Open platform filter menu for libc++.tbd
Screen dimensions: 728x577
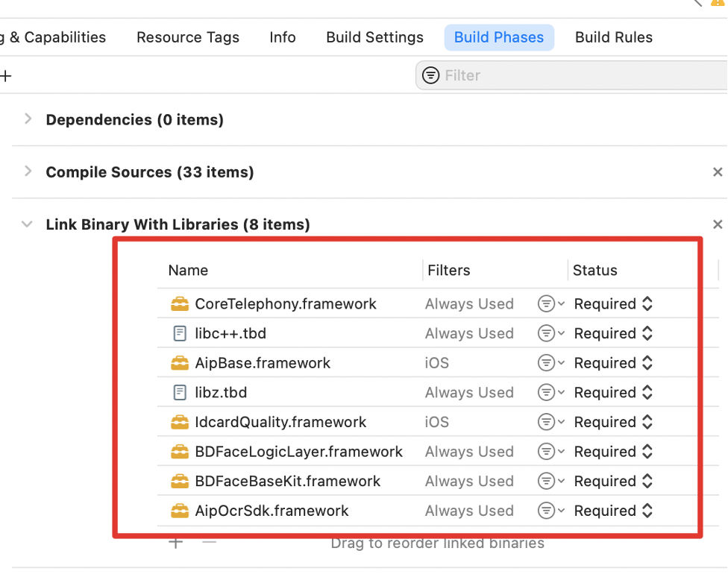click(x=550, y=333)
